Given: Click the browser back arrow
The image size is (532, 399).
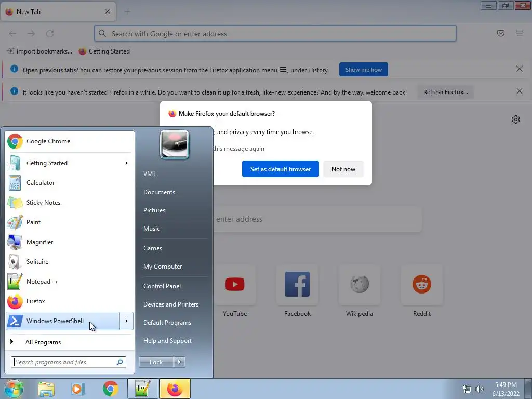Looking at the screenshot, I should 12,34.
